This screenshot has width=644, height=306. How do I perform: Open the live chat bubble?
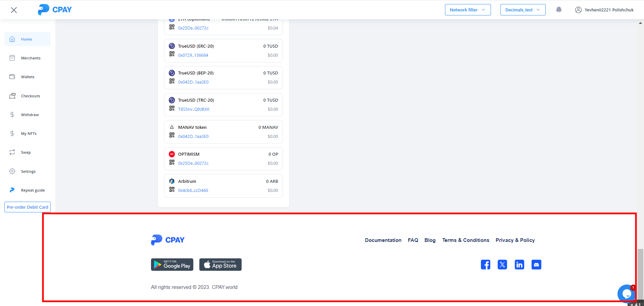[626, 294]
